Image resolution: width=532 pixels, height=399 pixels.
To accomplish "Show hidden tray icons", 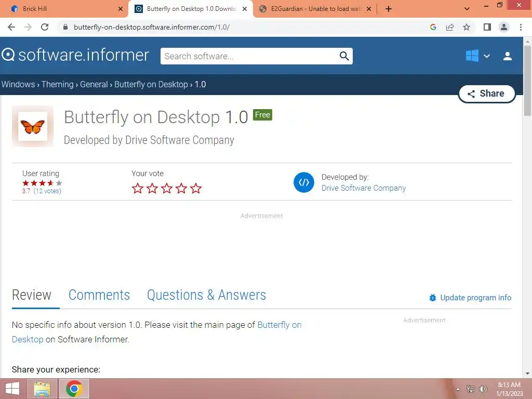I will [x=458, y=389].
